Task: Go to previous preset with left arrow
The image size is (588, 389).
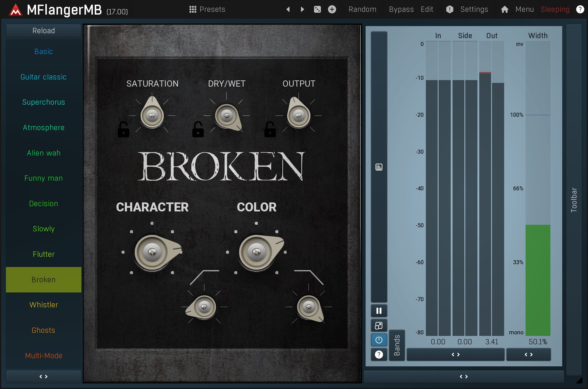Action: click(x=288, y=9)
